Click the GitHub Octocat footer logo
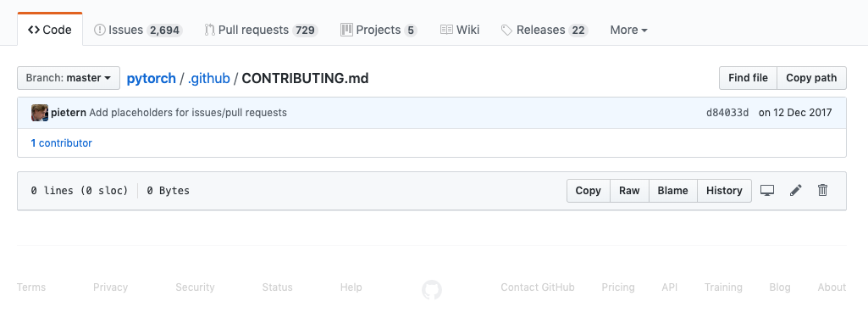868x318 pixels. (x=432, y=290)
